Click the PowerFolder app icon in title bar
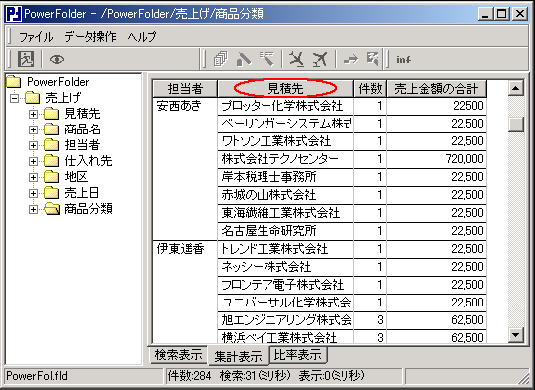Viewport: 535px width, 390px height. point(14,14)
